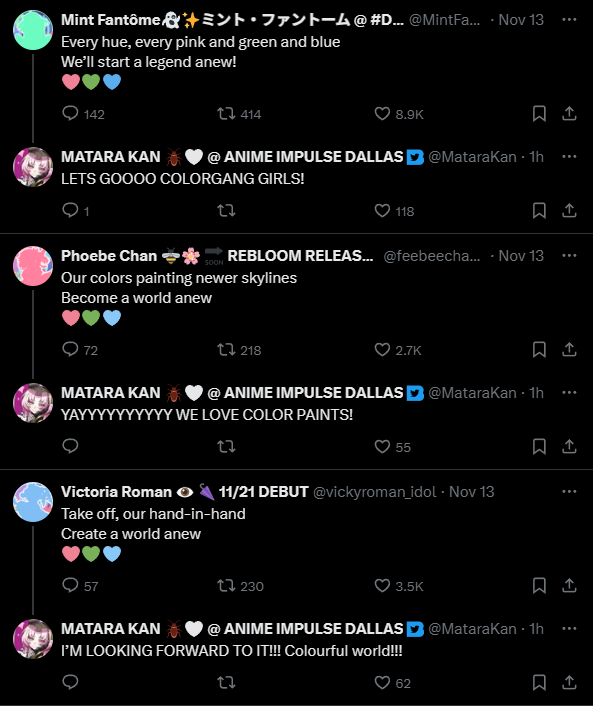This screenshot has height=706, width=593.
Task: Toggle like on Phoebe Chan's 2.7K tweet
Action: (382, 349)
